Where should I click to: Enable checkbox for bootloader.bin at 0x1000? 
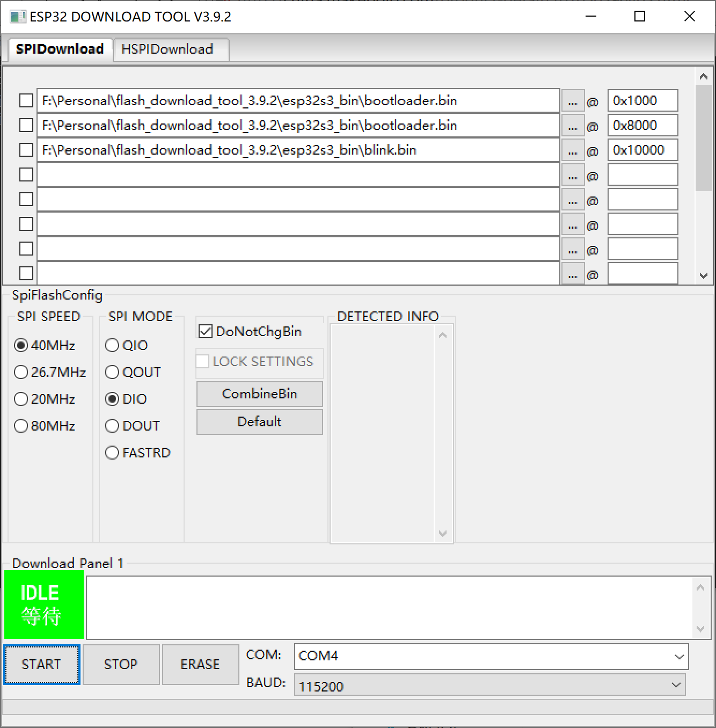26,100
